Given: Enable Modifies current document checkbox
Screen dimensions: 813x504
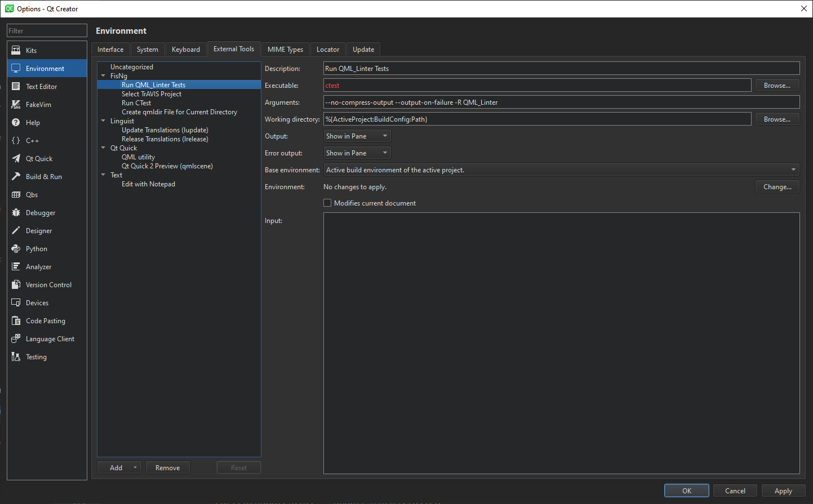Looking at the screenshot, I should pyautogui.click(x=327, y=203).
